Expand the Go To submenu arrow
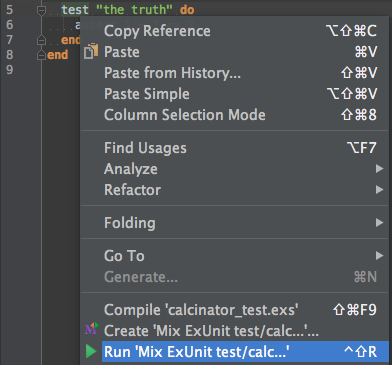The image size is (392, 365). pos(379,256)
